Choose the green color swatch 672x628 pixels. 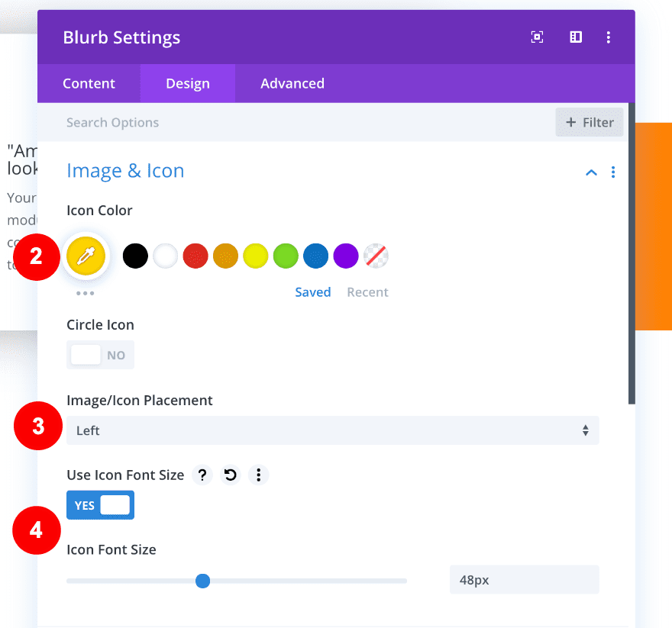286,256
